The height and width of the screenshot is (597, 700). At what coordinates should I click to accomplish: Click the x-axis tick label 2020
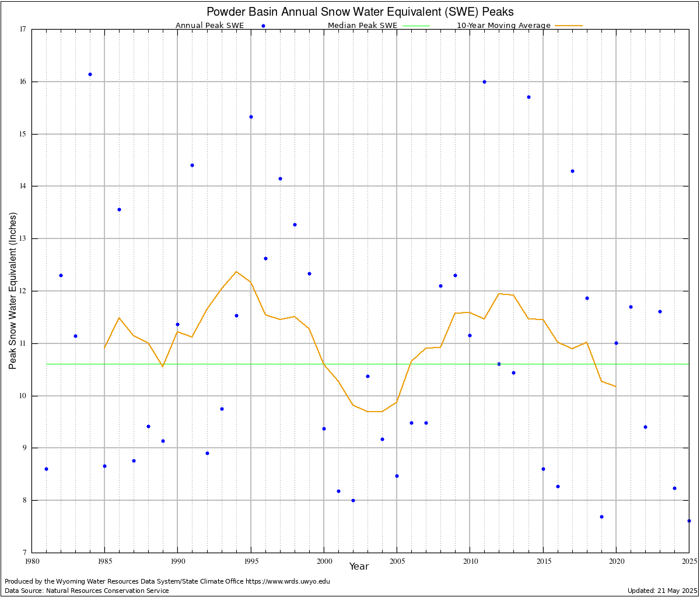tap(616, 561)
